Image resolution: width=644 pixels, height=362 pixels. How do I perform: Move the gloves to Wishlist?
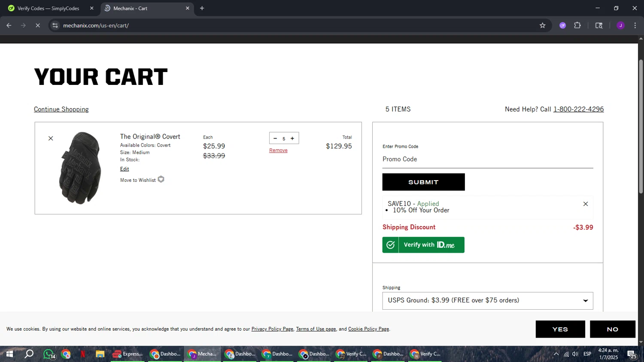pos(138,180)
